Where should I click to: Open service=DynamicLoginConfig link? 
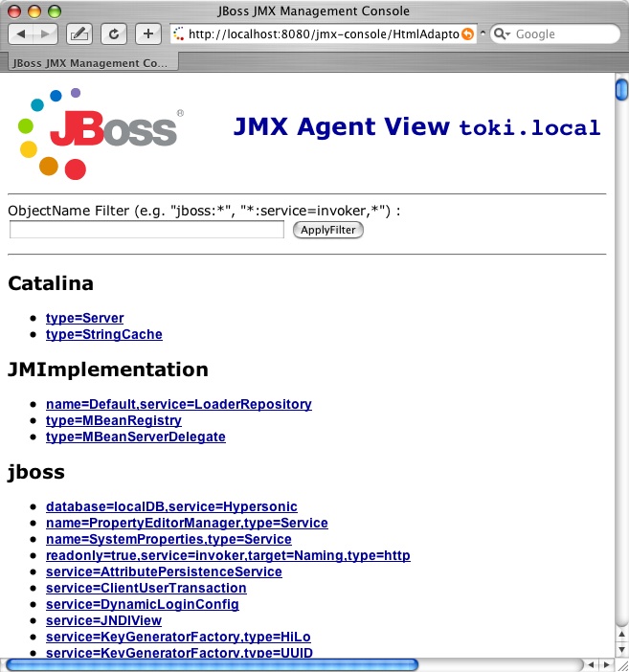pyautogui.click(x=143, y=604)
